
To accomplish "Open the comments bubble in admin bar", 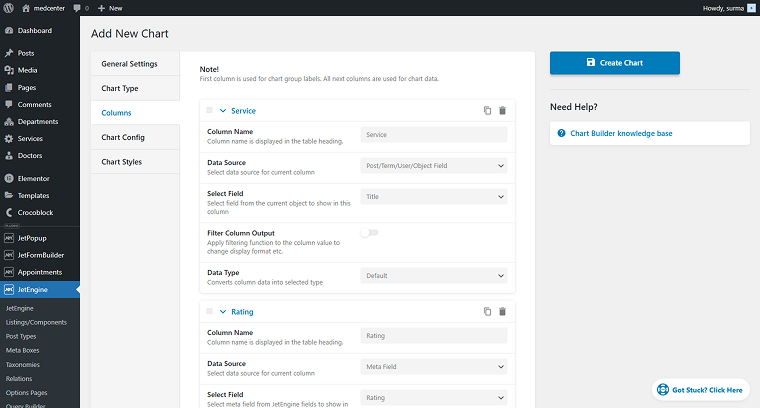I will pyautogui.click(x=81, y=8).
